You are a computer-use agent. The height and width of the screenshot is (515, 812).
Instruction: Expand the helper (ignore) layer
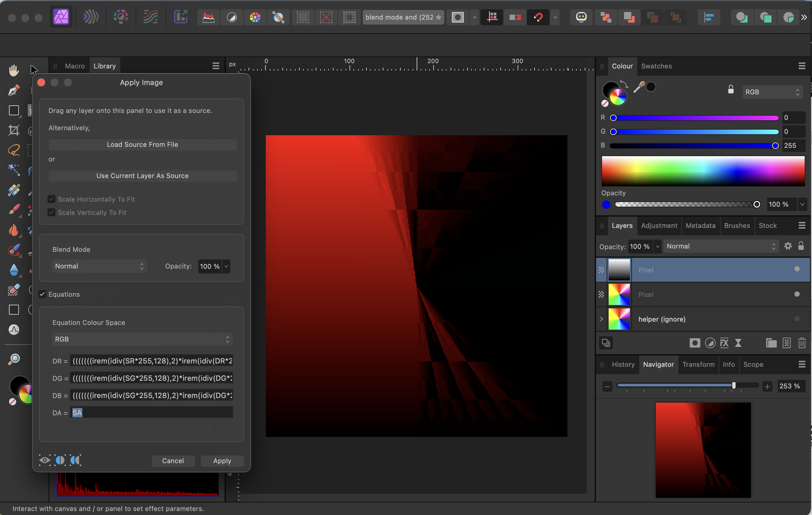point(601,319)
